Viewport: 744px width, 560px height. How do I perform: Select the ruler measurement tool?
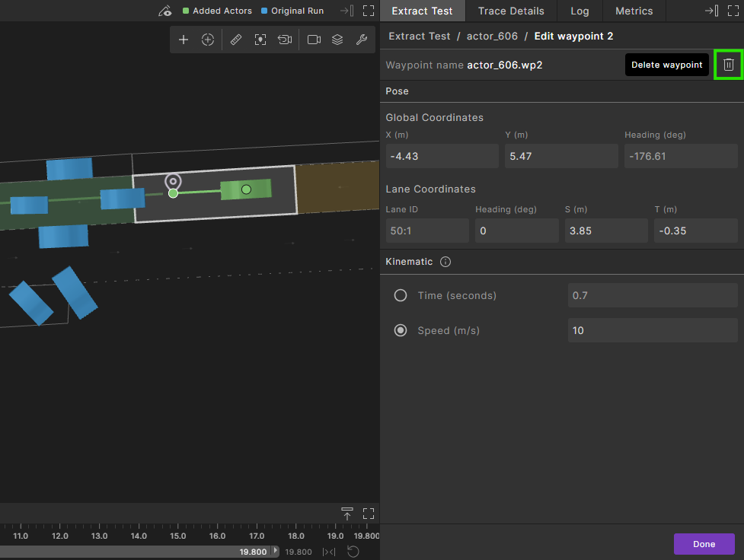pos(236,40)
